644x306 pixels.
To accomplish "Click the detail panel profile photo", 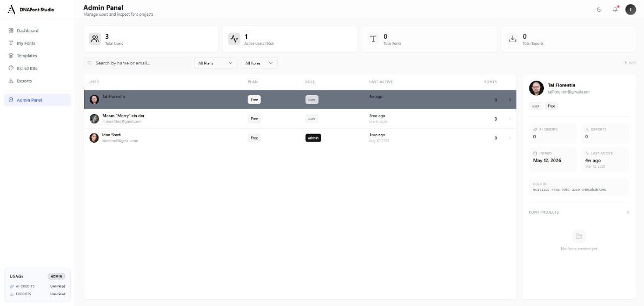I will [x=536, y=88].
